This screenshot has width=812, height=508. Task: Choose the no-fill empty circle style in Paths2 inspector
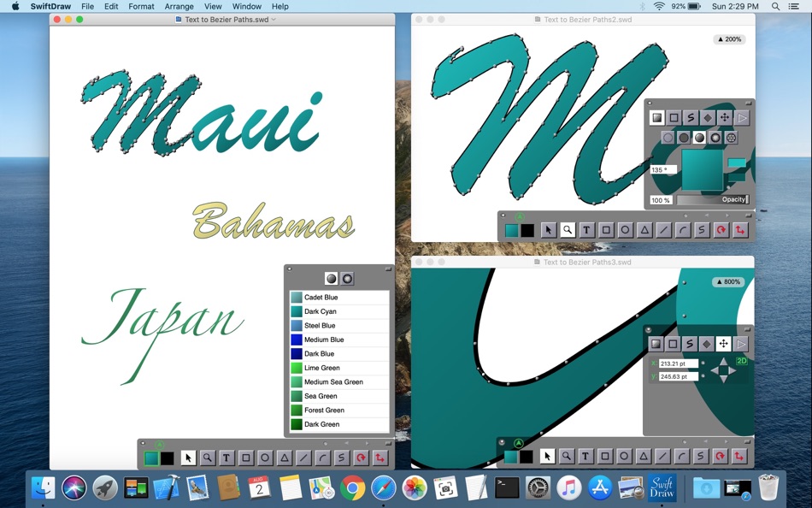pos(668,138)
